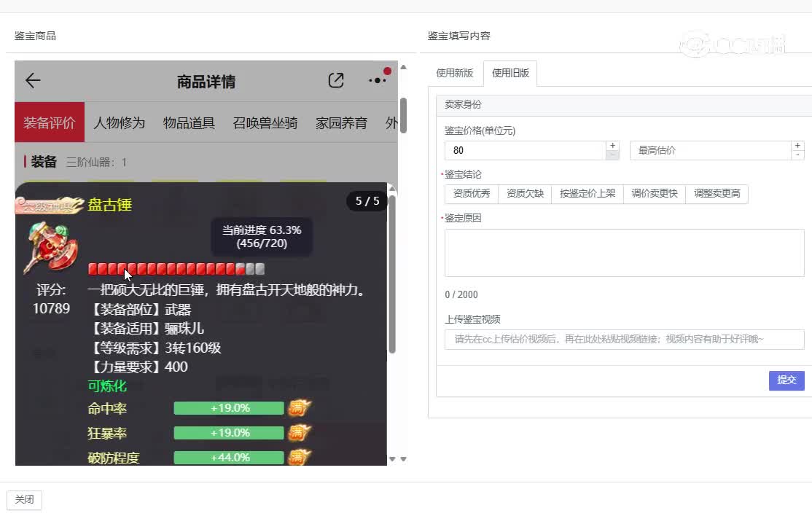Switch to the 使用新版 tab
This screenshot has width=812, height=516.
455,73
